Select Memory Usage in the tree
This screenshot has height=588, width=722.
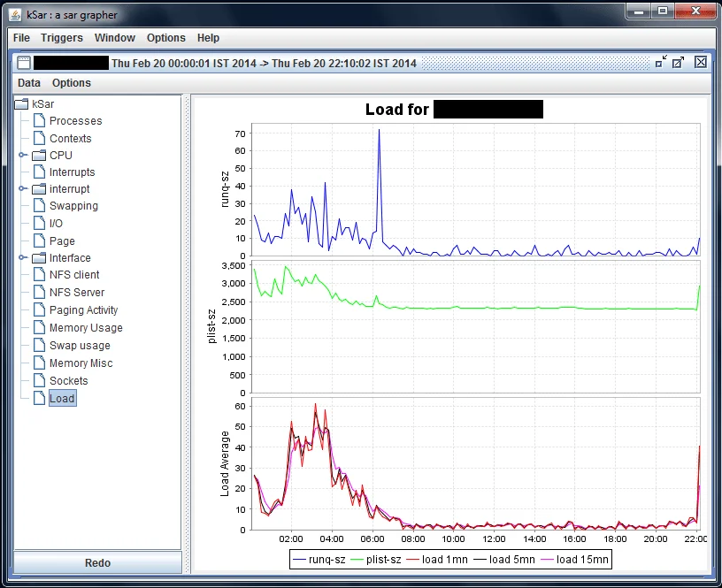coord(86,328)
